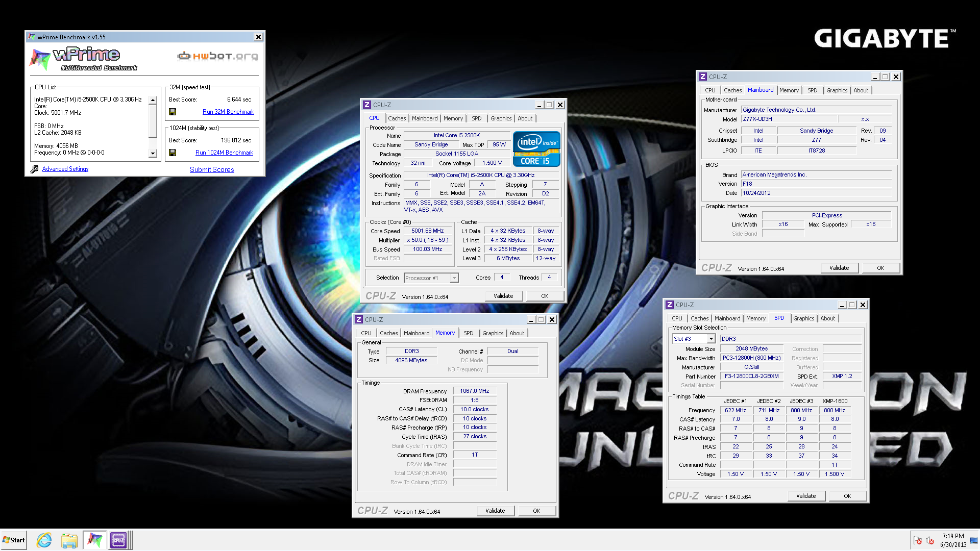Click OK in the CPU-Z SPD window
The image size is (980, 551).
pos(847,496)
